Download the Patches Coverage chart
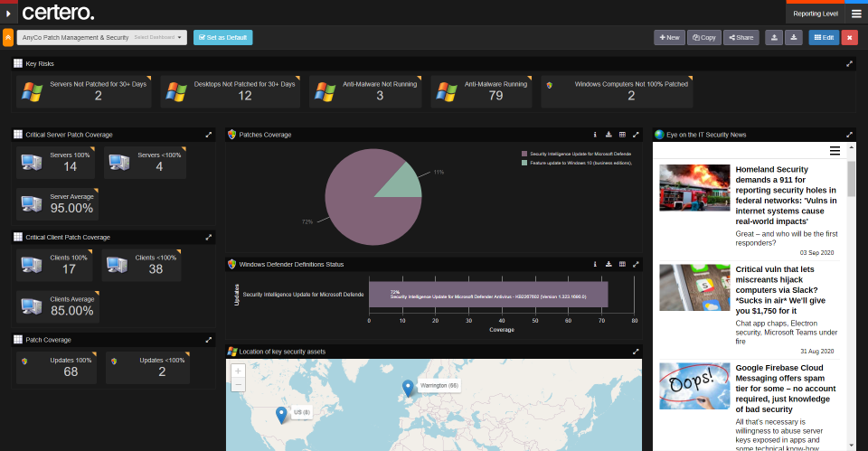 coord(609,135)
